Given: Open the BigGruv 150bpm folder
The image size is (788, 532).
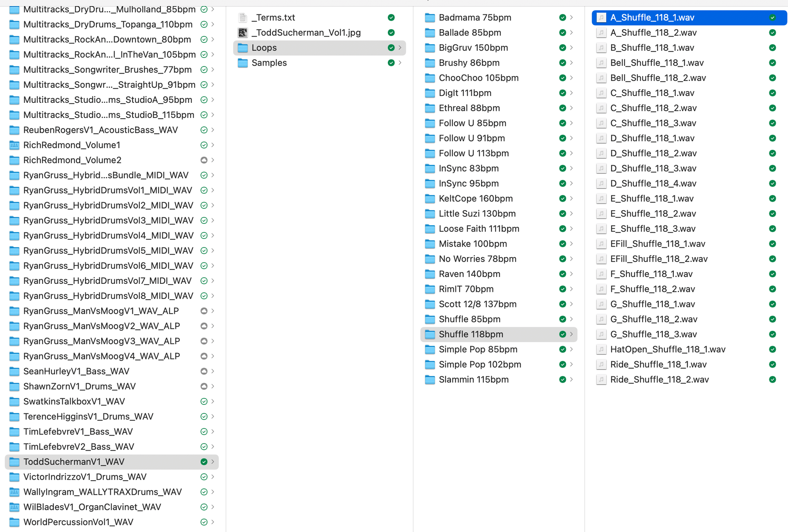Looking at the screenshot, I should tap(499, 48).
